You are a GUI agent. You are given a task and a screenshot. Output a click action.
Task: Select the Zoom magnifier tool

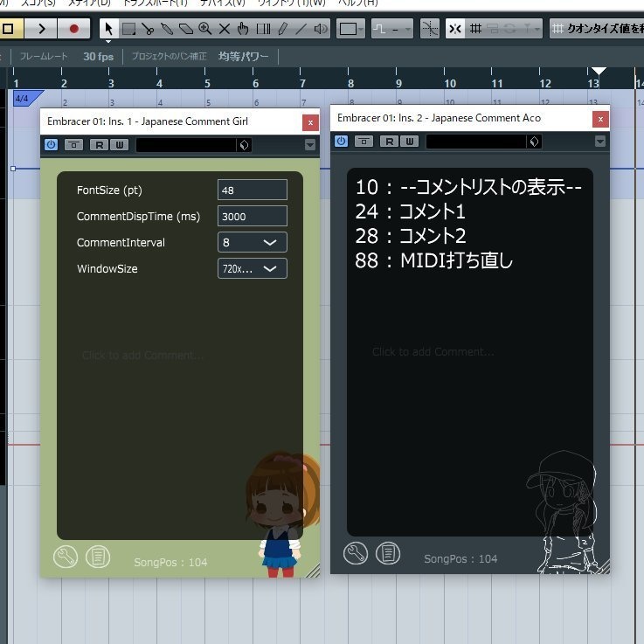[x=205, y=29]
